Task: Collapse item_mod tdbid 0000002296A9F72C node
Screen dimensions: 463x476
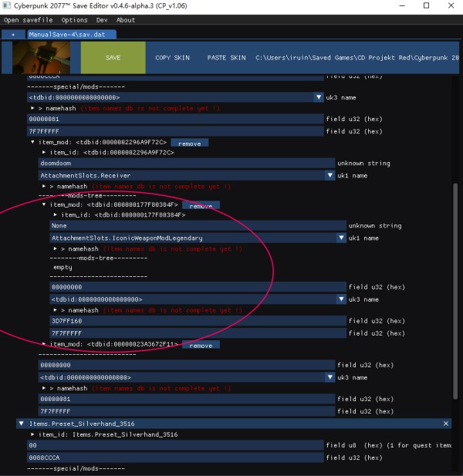Action: pyautogui.click(x=33, y=142)
